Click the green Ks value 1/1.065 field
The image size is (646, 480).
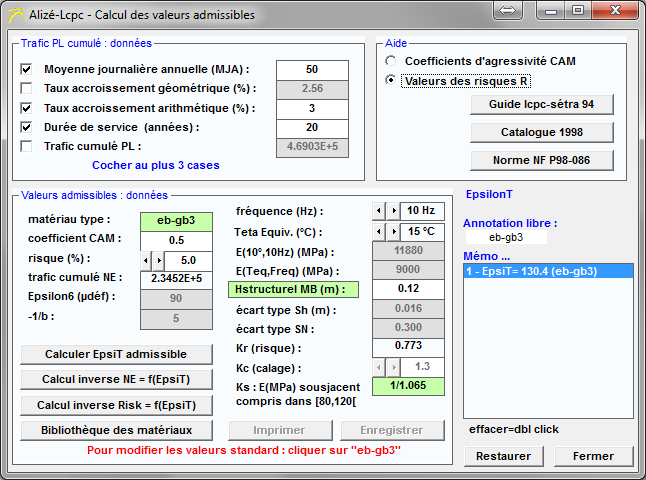(x=408, y=386)
